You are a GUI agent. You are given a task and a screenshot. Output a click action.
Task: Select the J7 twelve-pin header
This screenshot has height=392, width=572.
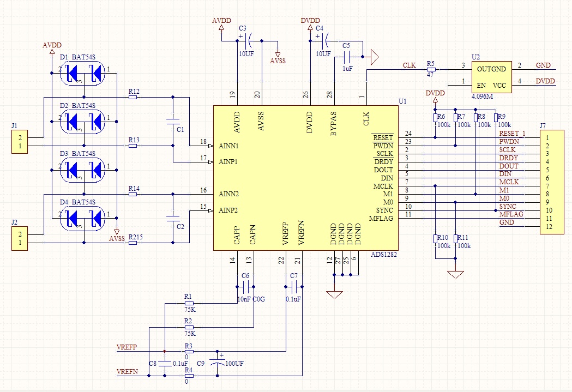click(552, 182)
